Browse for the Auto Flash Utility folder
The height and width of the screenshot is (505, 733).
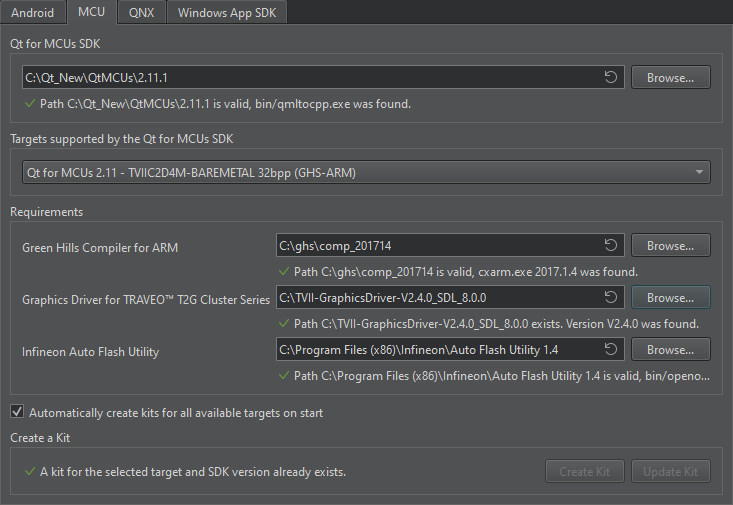(670, 349)
